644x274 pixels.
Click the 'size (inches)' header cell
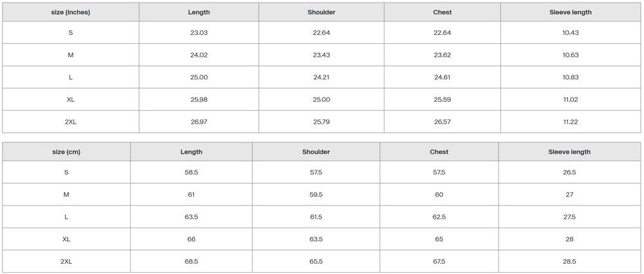(71, 12)
